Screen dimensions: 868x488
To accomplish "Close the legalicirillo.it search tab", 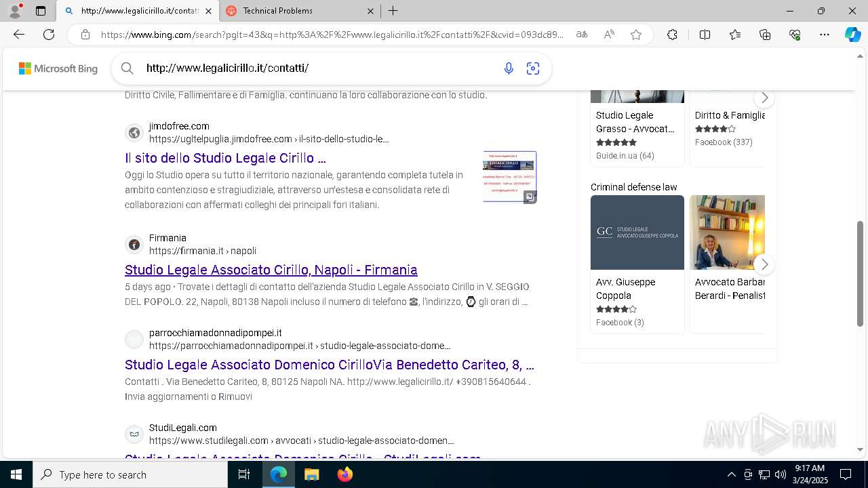I will pos(208,11).
